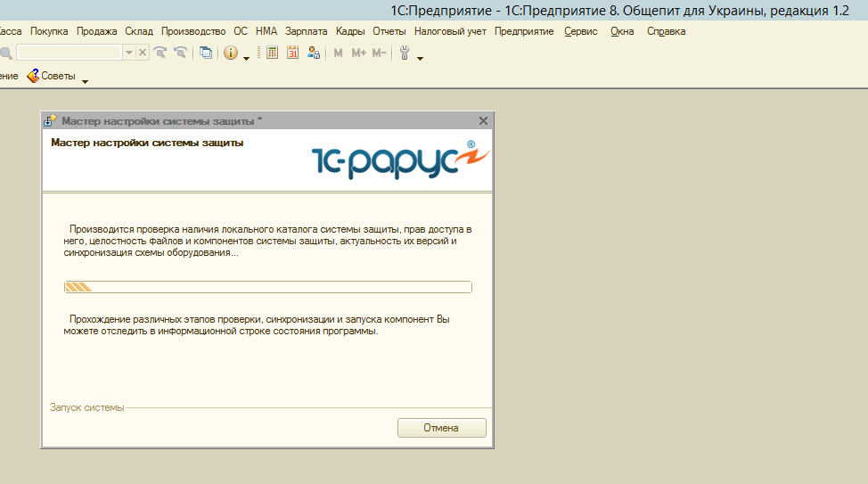Screen dimensions: 868x484
Task: Open the Предприятие menu
Action: 524,31
